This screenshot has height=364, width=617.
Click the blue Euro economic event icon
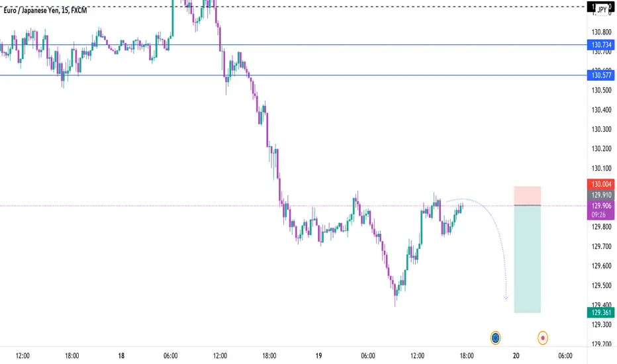tap(495, 338)
